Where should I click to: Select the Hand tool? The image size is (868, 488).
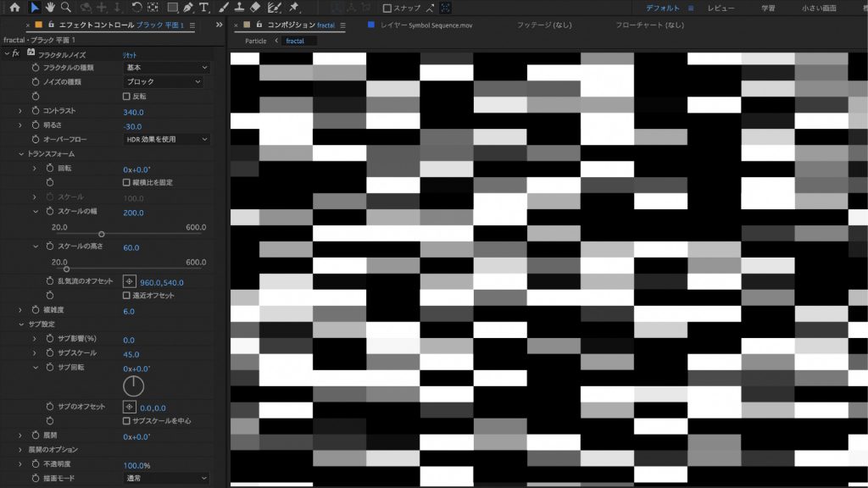click(x=49, y=8)
